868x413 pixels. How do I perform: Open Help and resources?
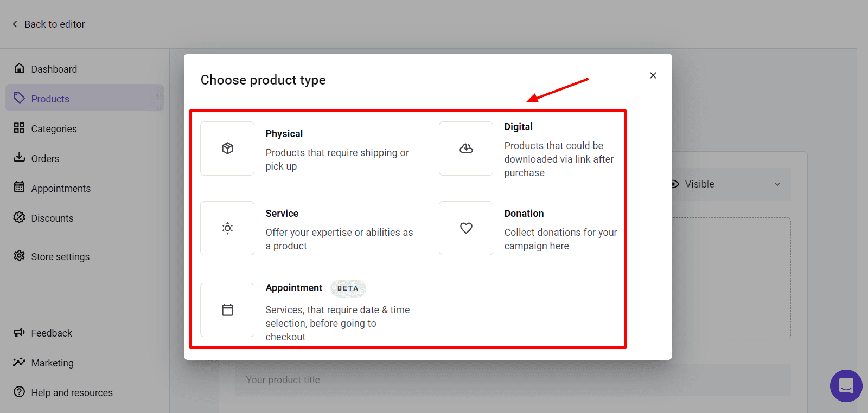72,392
